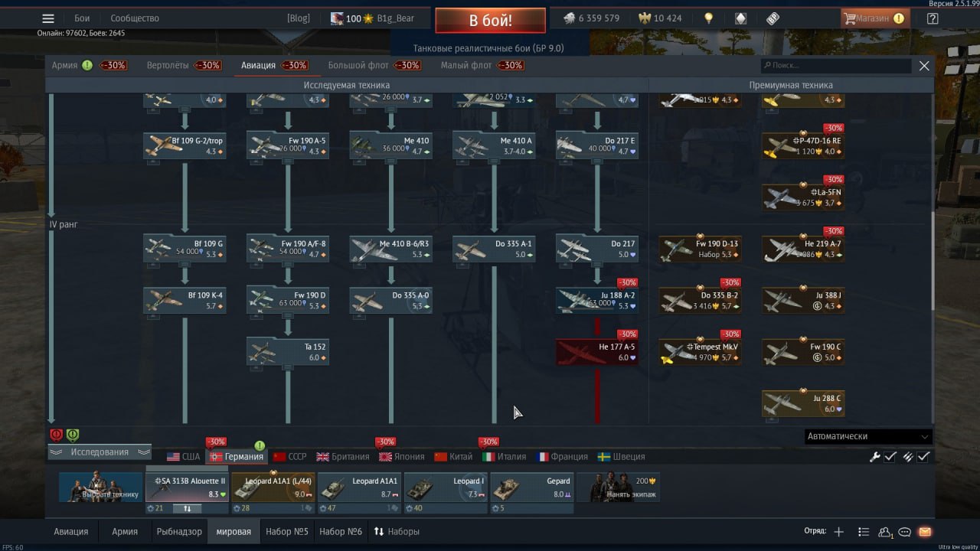
Task: Click the В бой! battle button
Action: tap(491, 21)
